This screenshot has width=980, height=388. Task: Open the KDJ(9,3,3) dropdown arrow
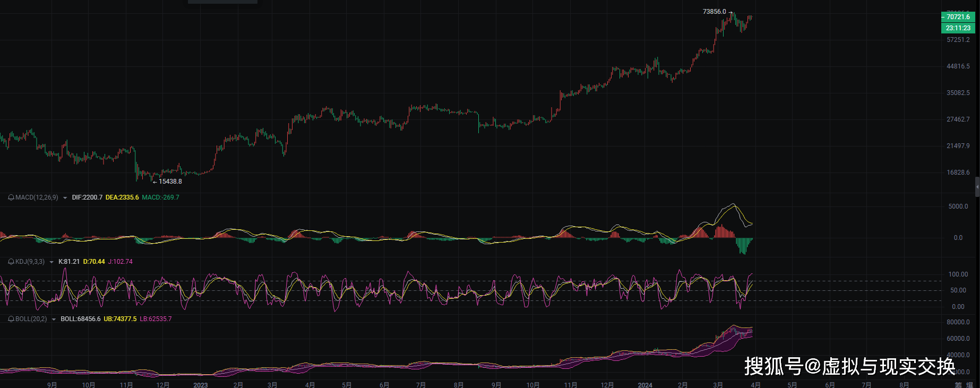51,262
